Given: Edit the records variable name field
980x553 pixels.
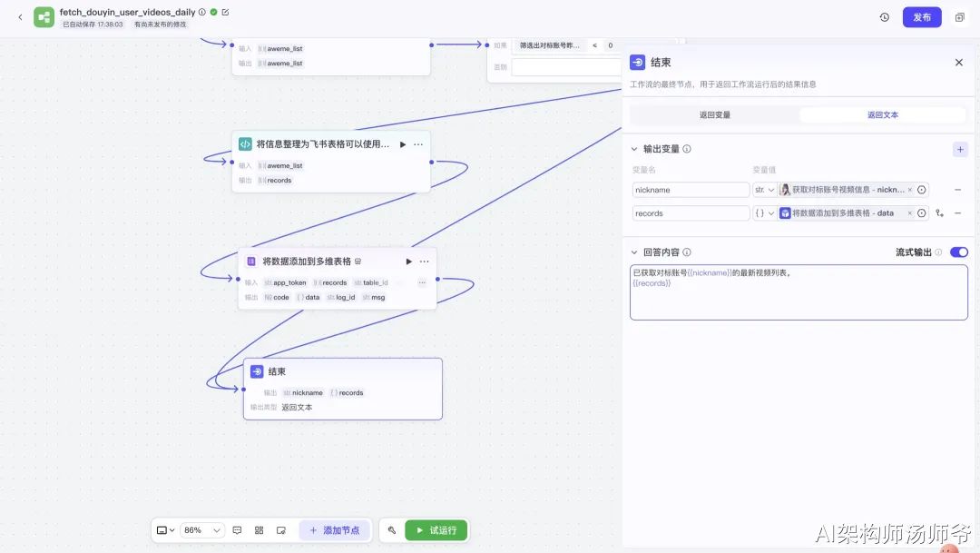Looking at the screenshot, I should coord(691,213).
